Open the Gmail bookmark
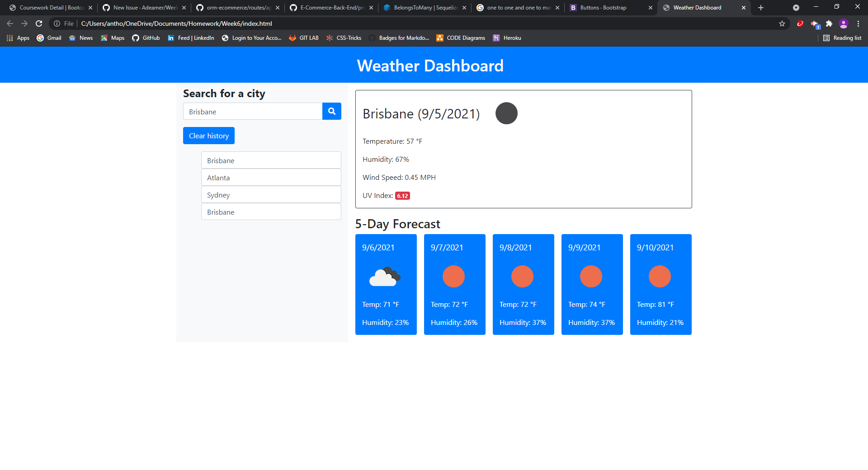This screenshot has height=470, width=868. pos(49,38)
